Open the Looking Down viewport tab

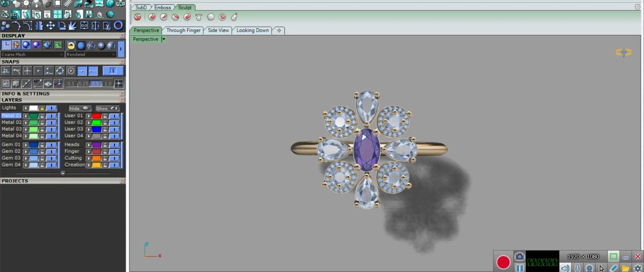(252, 30)
